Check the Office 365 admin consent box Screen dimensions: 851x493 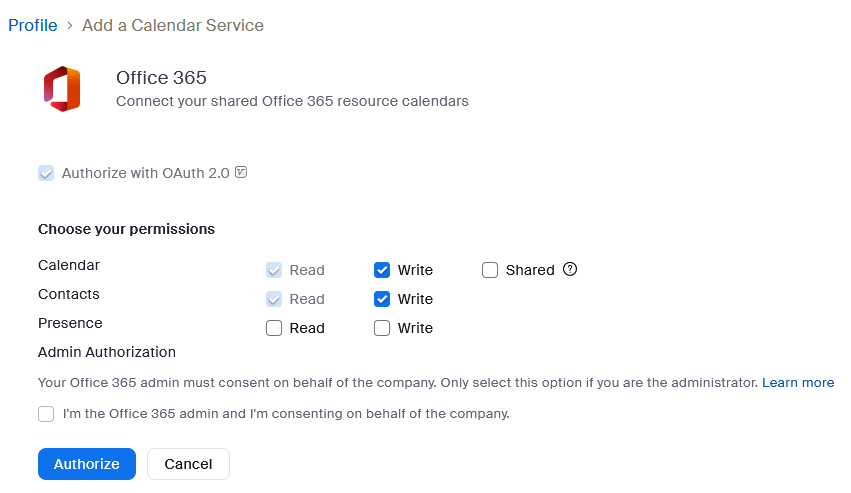46,413
